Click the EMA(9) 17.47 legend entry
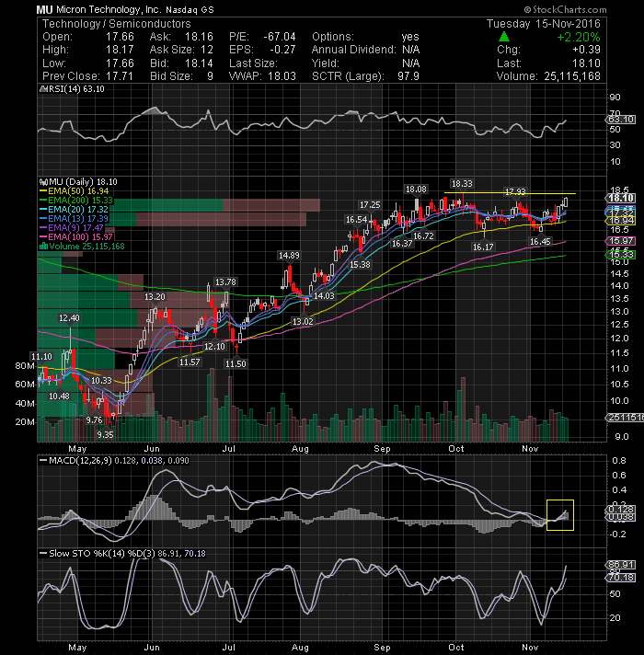This screenshot has width=644, height=655. click(x=72, y=227)
